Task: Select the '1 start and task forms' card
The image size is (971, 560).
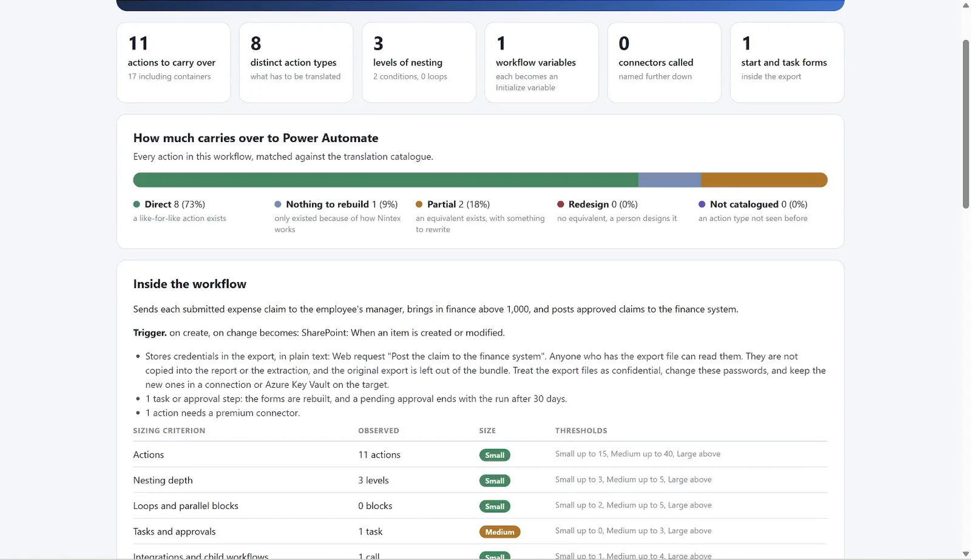Action: coord(787,62)
